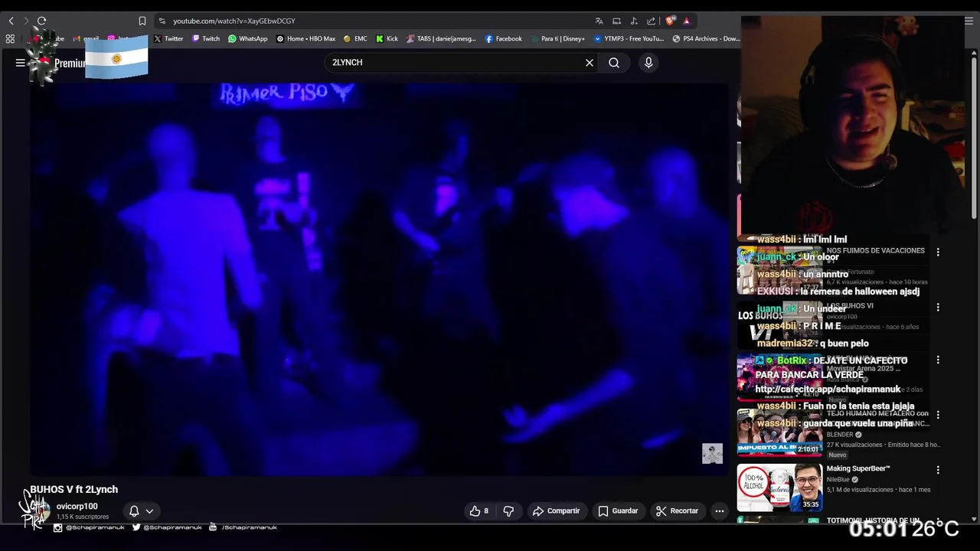
Task: Open the Brave Shields lion icon
Action: click(671, 21)
